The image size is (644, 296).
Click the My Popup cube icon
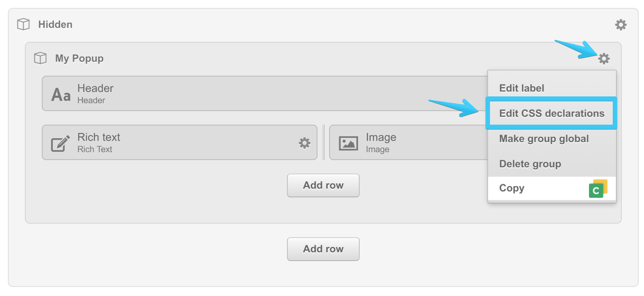tap(40, 58)
